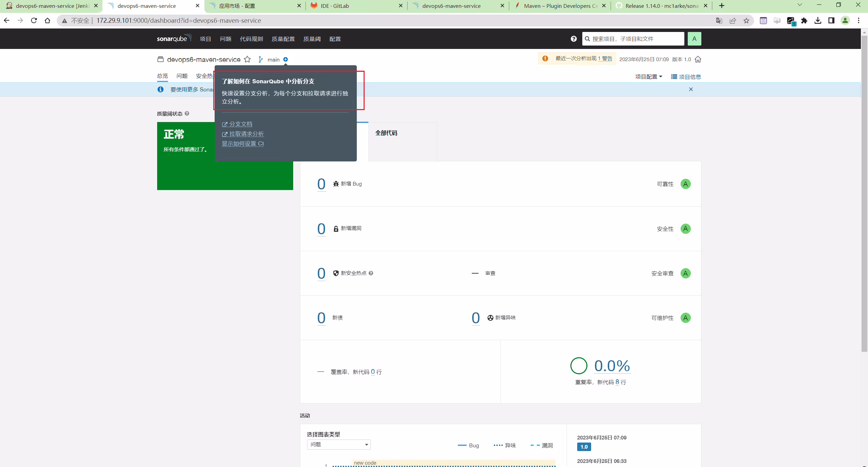Click the quality gate status help icon
The width and height of the screenshot is (868, 467).
click(187, 114)
